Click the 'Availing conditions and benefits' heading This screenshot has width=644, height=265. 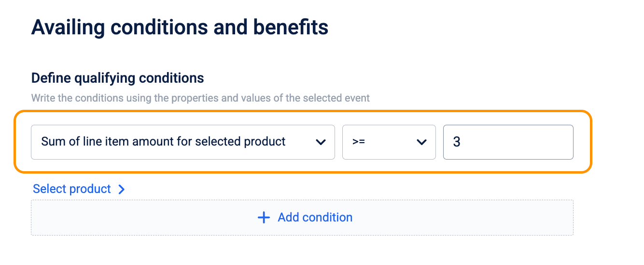180,27
